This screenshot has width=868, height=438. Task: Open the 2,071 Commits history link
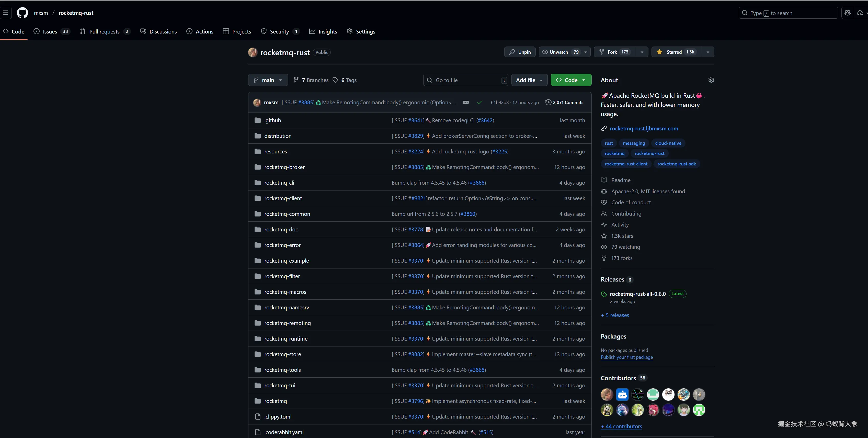(x=564, y=102)
